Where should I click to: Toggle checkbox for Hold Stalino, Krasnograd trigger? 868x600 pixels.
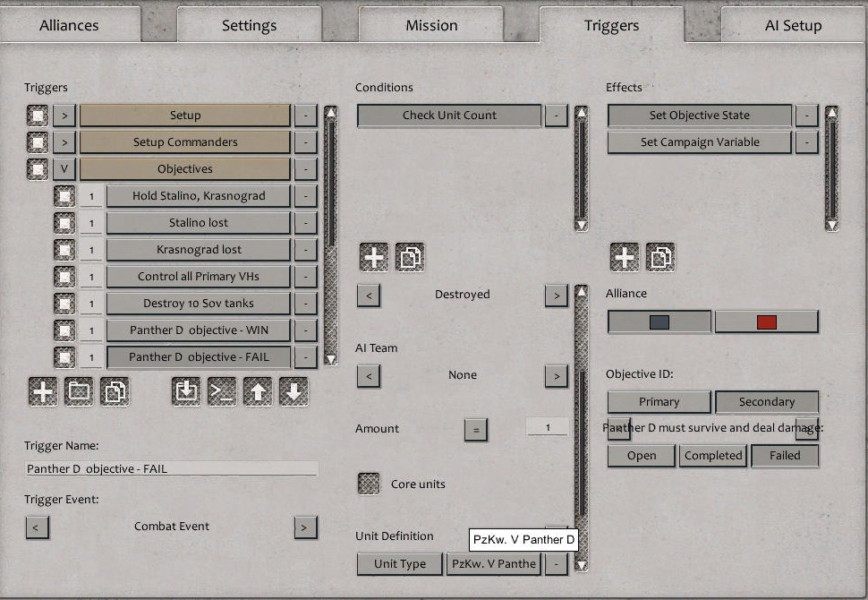point(64,196)
